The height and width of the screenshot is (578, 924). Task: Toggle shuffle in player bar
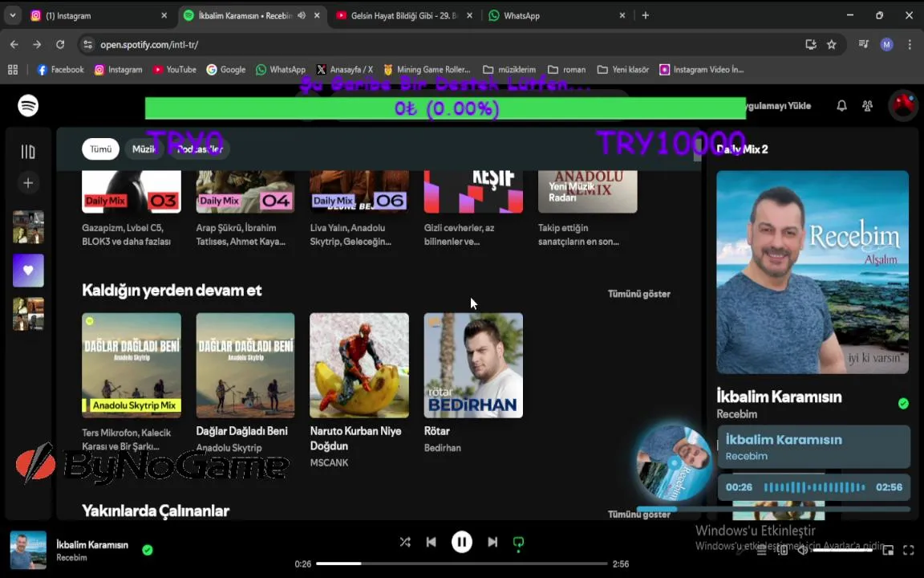pyautogui.click(x=405, y=541)
